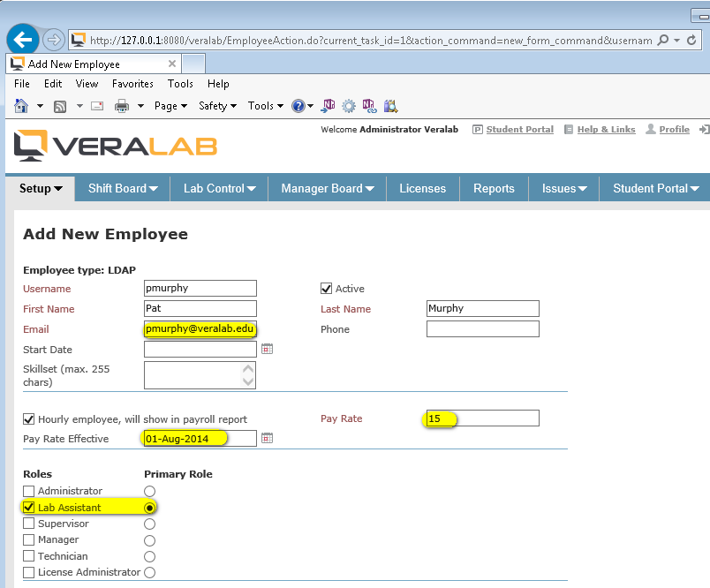
Task: Click the Print toolbar icon
Action: click(x=122, y=106)
